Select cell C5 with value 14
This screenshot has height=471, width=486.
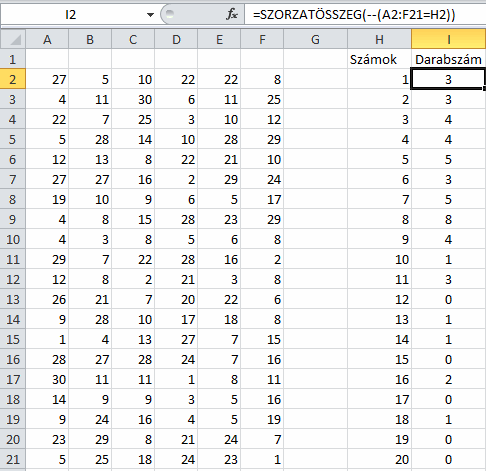pyautogui.click(x=133, y=139)
